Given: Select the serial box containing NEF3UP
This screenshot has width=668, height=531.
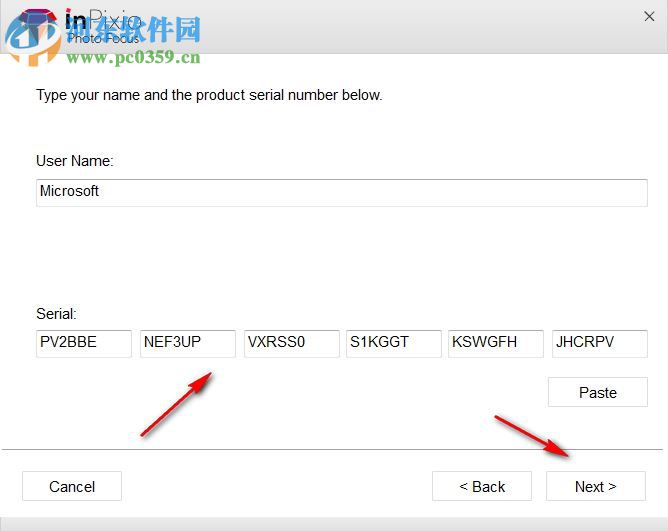Looking at the screenshot, I should click(x=188, y=343).
